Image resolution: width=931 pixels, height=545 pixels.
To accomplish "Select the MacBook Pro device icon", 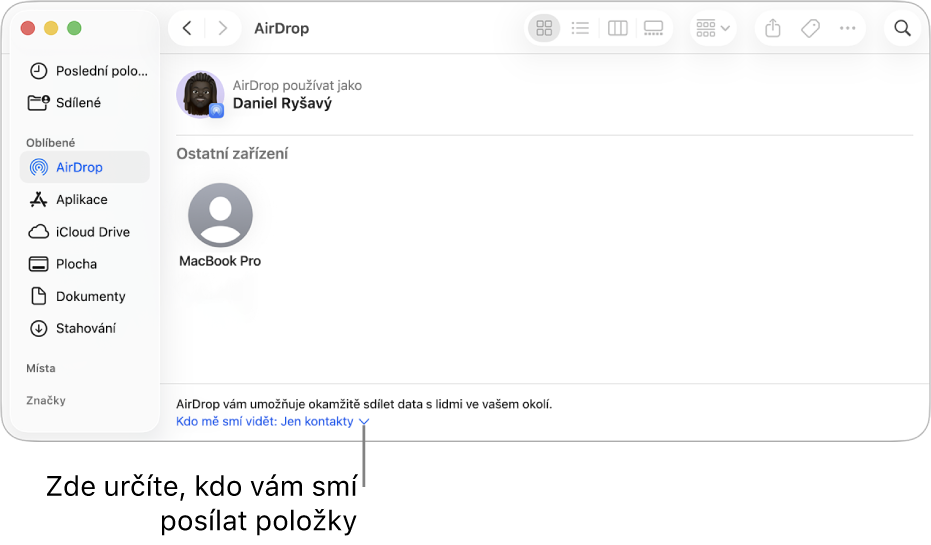I will 220,215.
